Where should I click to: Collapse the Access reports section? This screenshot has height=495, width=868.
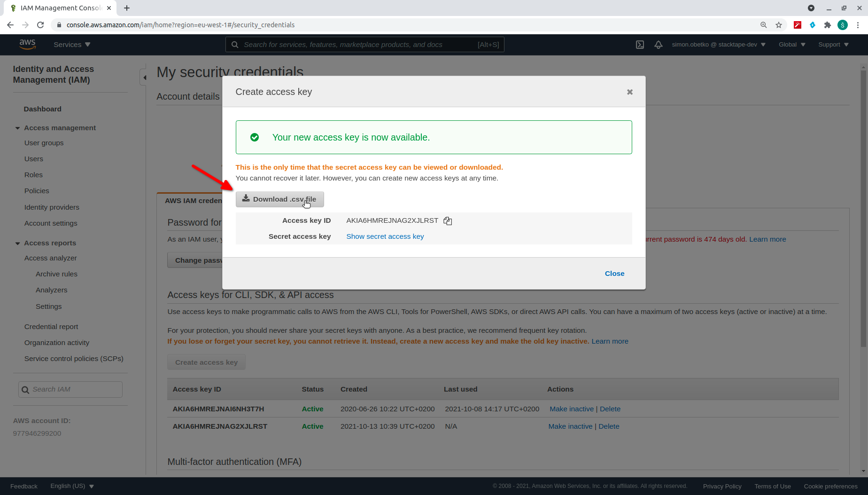click(x=17, y=243)
